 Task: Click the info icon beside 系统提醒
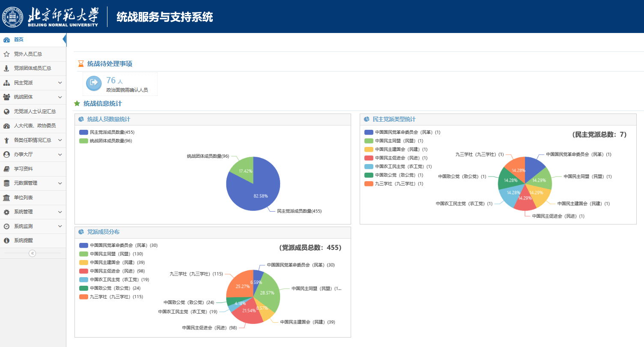click(x=6, y=241)
